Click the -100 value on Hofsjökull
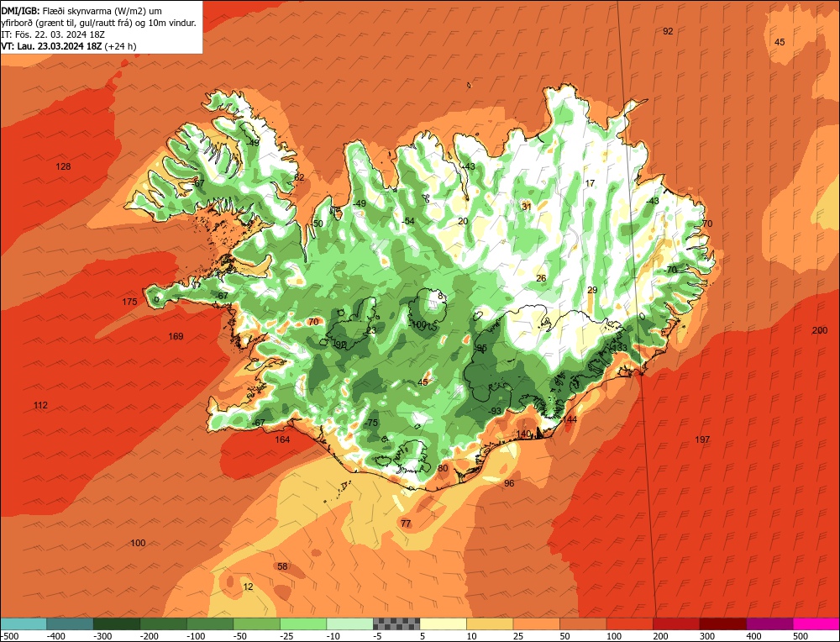 [417, 324]
